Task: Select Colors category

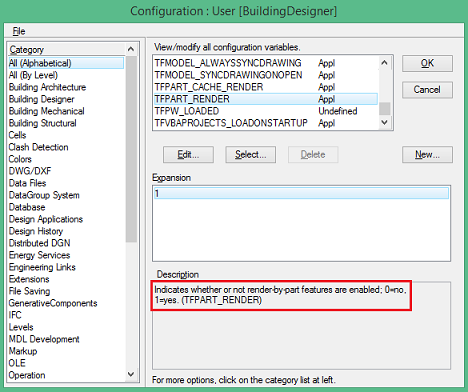Action: coord(66,159)
